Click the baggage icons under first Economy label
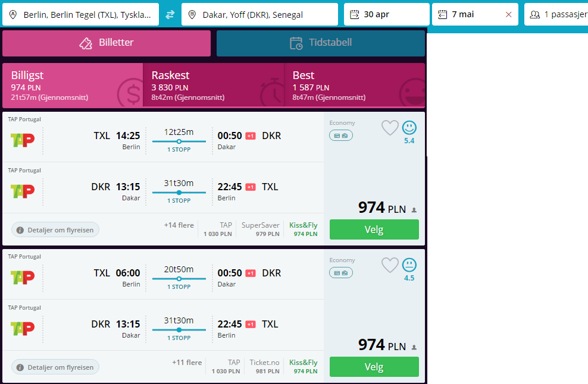Viewport: 588px width, 384px height. [x=341, y=136]
